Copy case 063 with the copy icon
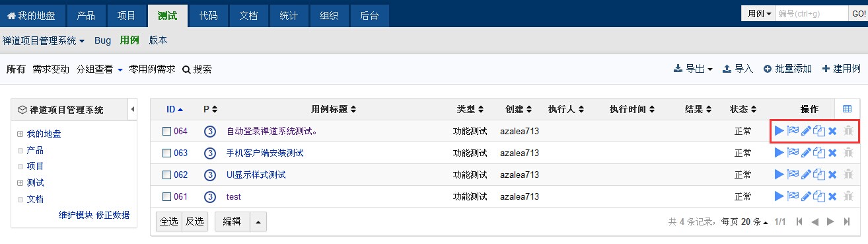Image resolution: width=868 pixels, height=244 pixels. click(819, 153)
